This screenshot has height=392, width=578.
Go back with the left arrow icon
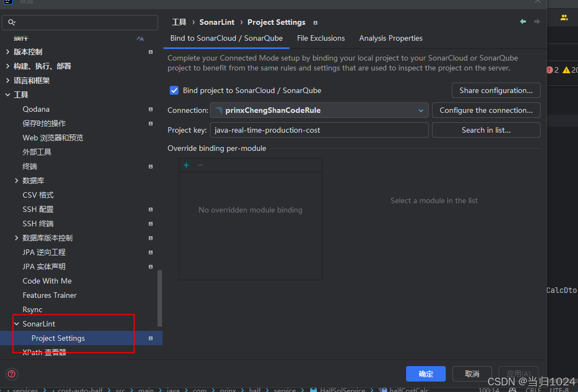click(x=523, y=21)
